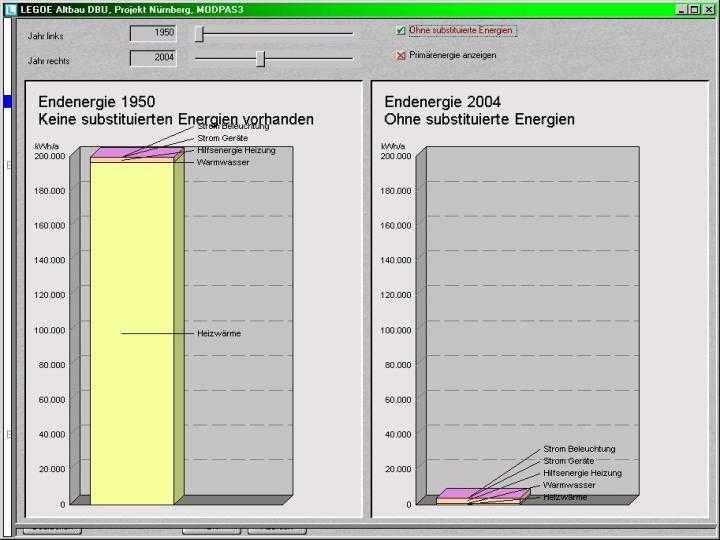Image resolution: width=720 pixels, height=540 pixels.
Task: Close the LEGOE Altbau DBU window
Action: click(709, 9)
